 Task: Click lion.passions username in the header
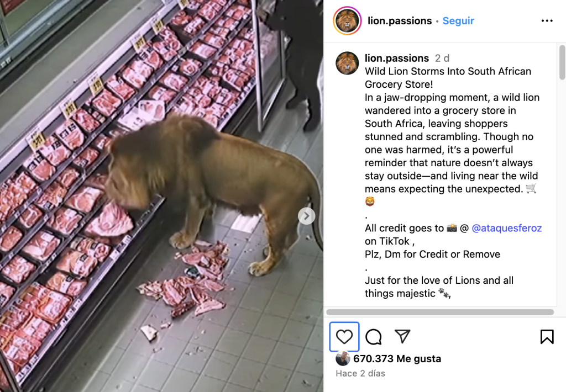[x=400, y=21]
